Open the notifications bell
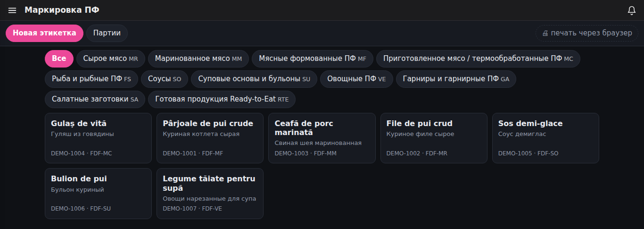644x229 pixels. 632,10
